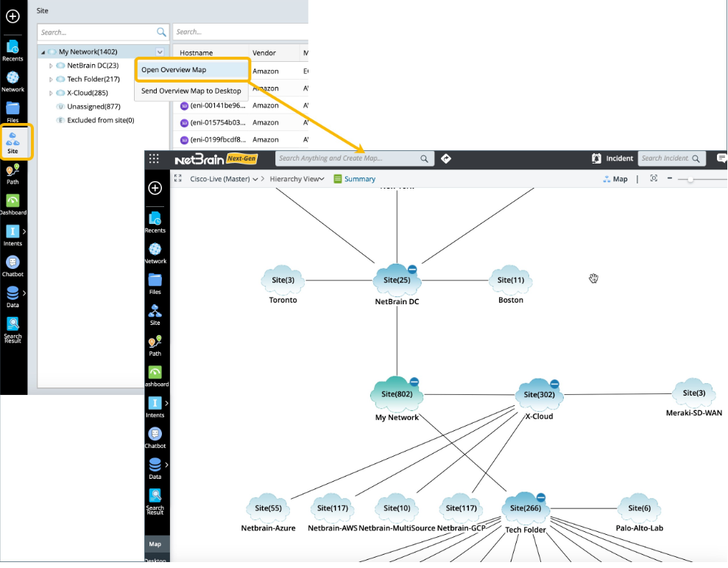Click the NetBrain Next-Gen logo
Image resolution: width=728 pixels, height=568 pixels.
coord(216,159)
